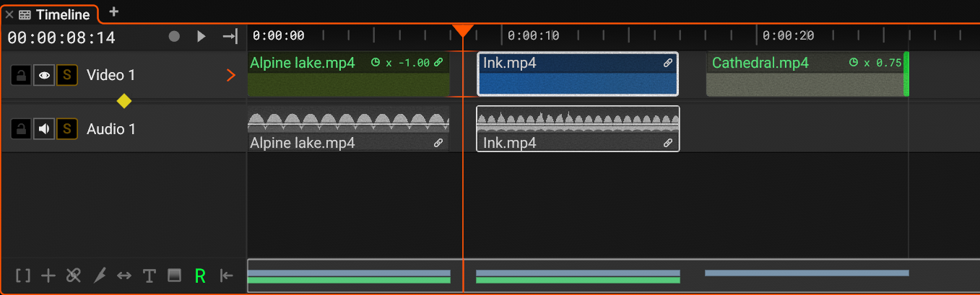This screenshot has height=295, width=980.
Task: Toggle lock on Audio 1 track
Action: (21, 129)
